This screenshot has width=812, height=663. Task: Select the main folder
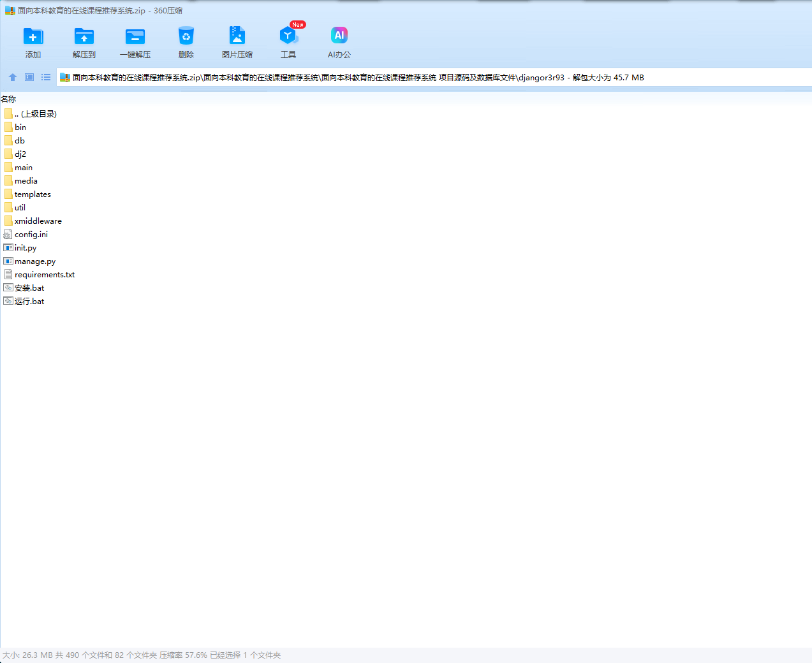pyautogui.click(x=18, y=167)
